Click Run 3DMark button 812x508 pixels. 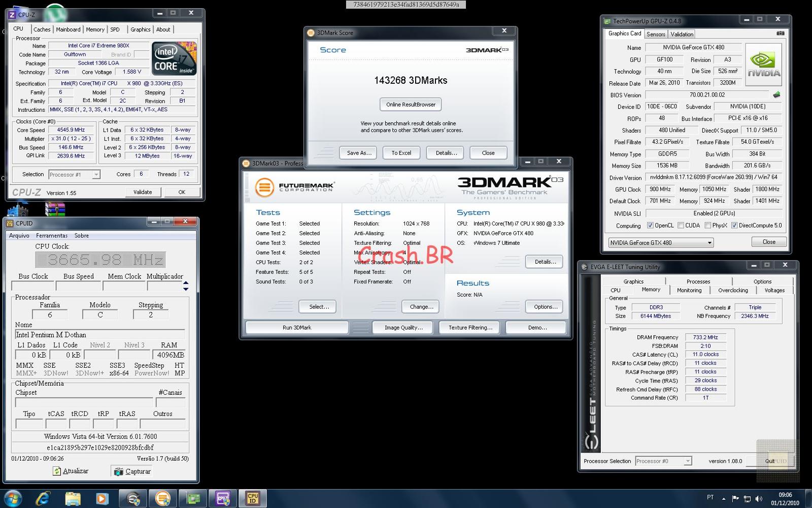click(x=297, y=328)
